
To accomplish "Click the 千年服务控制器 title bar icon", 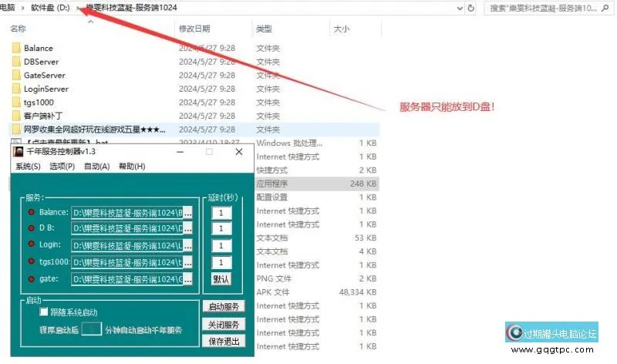I will coord(18,151).
